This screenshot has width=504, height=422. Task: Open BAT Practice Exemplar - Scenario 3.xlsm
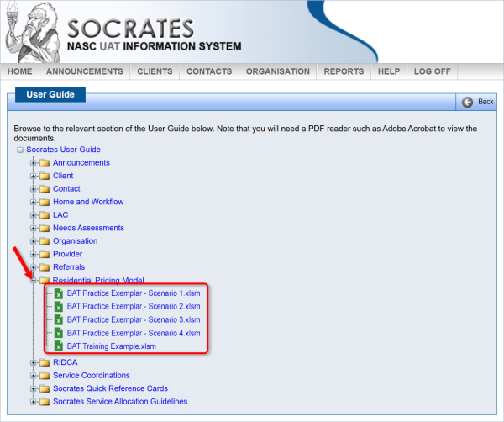click(134, 319)
